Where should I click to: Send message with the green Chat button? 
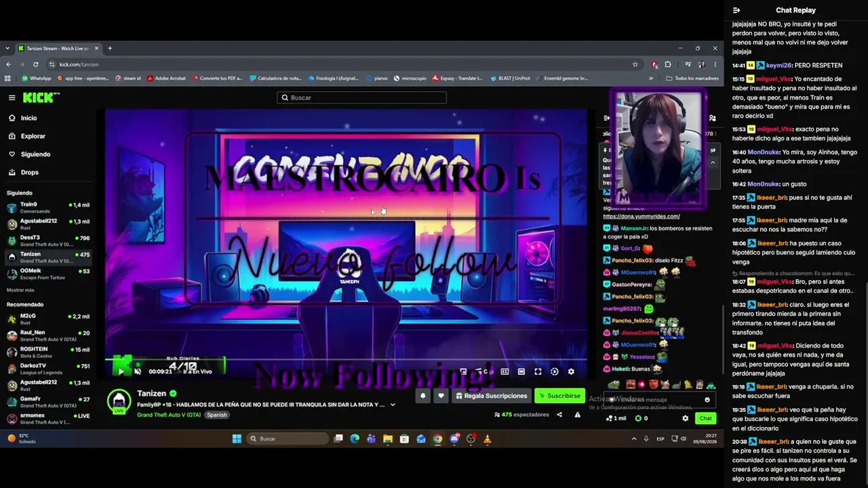pyautogui.click(x=705, y=418)
